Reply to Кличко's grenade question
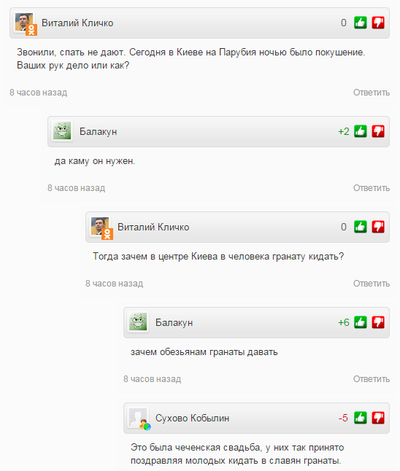The height and width of the screenshot is (471, 400). 371,283
